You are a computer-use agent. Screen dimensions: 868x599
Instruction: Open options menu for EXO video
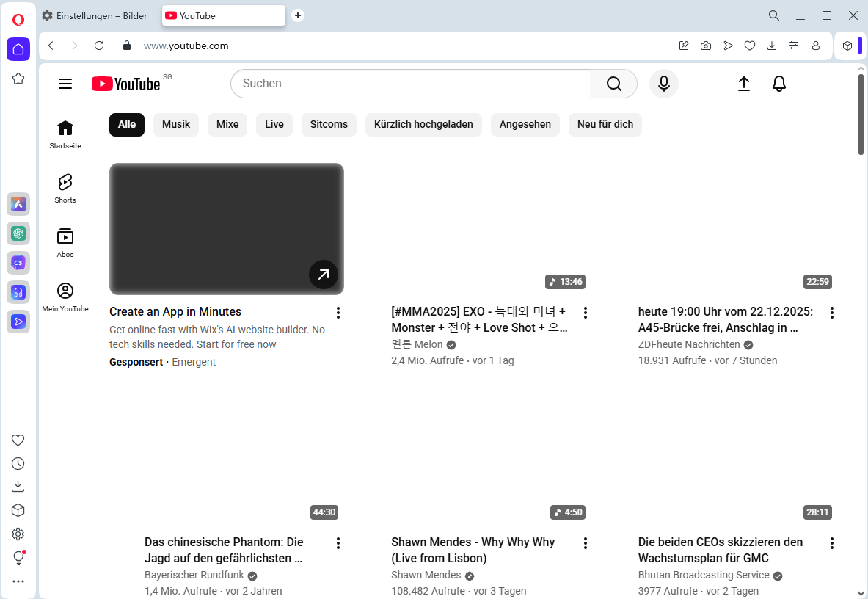point(586,313)
